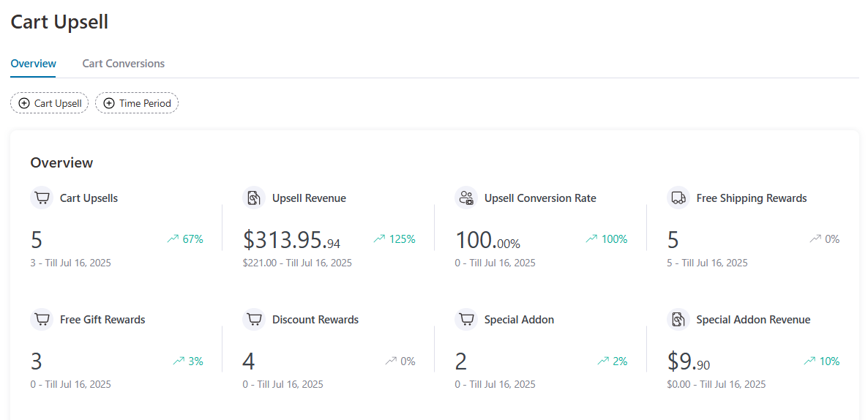Click the trend arrow beside 100%
This screenshot has height=420, width=868.
(592, 239)
